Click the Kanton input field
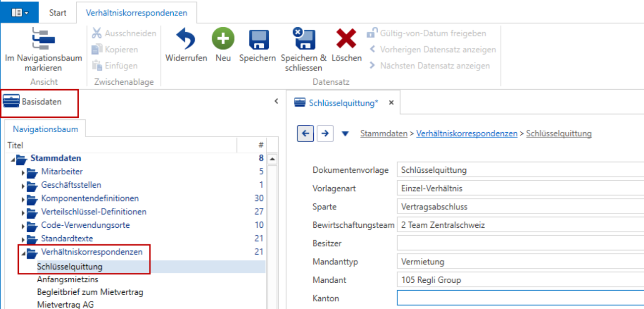This screenshot has height=309, width=644. pyautogui.click(x=520, y=298)
